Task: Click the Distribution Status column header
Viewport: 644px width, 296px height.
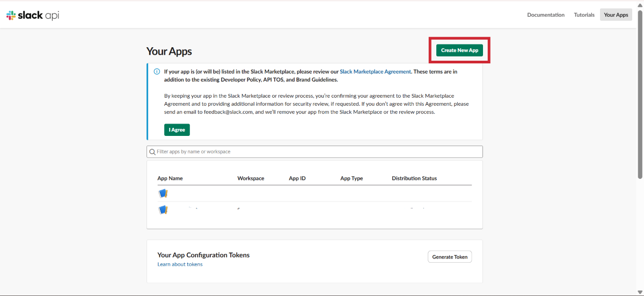Action: pyautogui.click(x=414, y=178)
